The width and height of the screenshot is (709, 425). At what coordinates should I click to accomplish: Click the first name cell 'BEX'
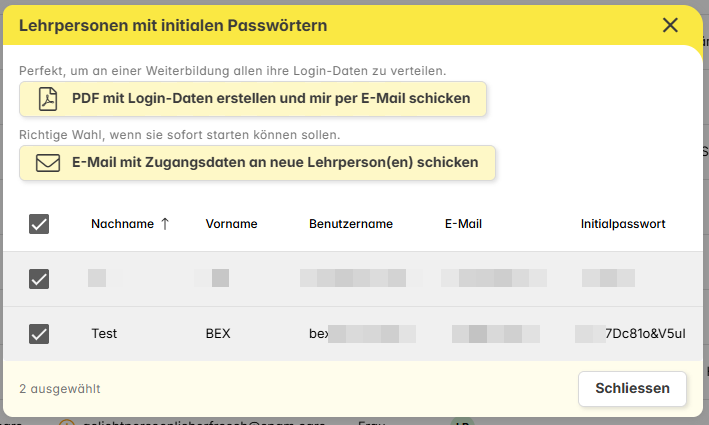218,334
